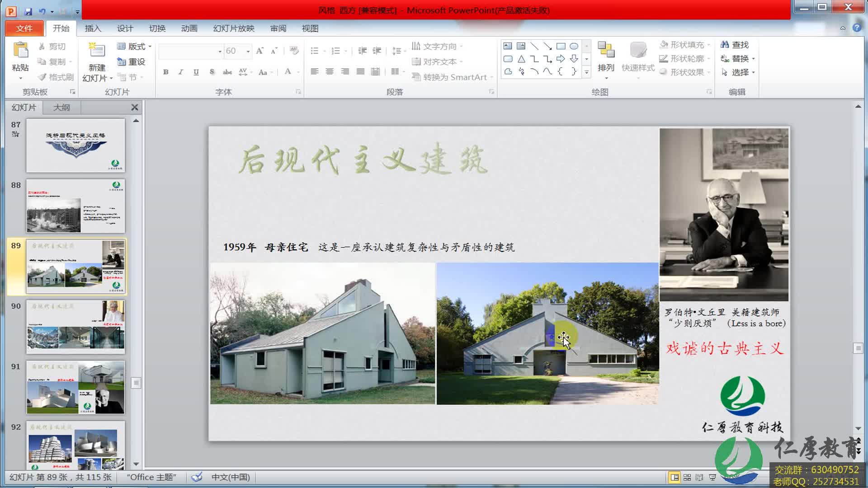This screenshot has height=488, width=868.
Task: Switch to the 大纲 outline pane tab
Action: point(61,107)
